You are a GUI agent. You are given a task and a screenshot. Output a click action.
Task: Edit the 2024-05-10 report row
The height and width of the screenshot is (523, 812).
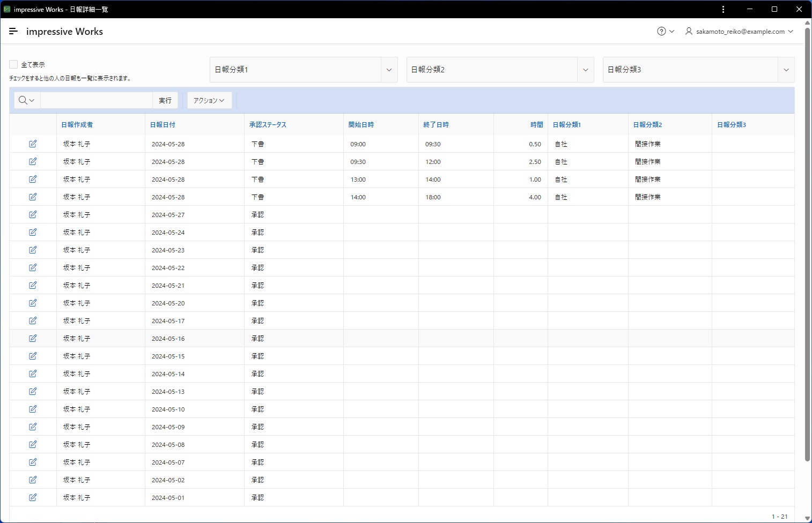[33, 409]
